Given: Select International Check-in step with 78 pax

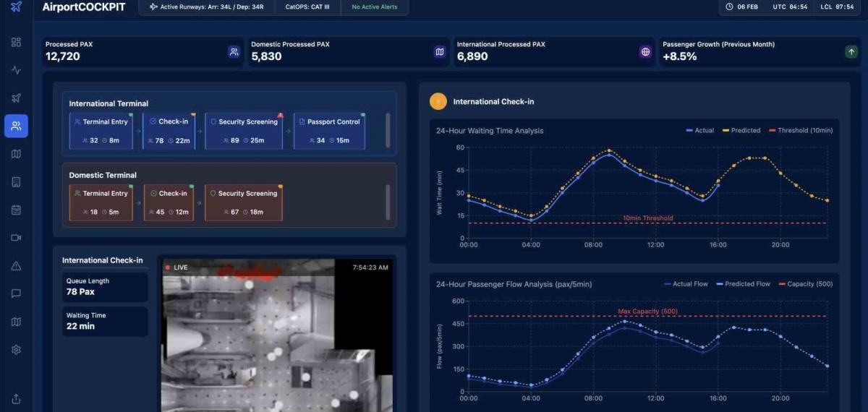Looking at the screenshot, I should (x=169, y=131).
